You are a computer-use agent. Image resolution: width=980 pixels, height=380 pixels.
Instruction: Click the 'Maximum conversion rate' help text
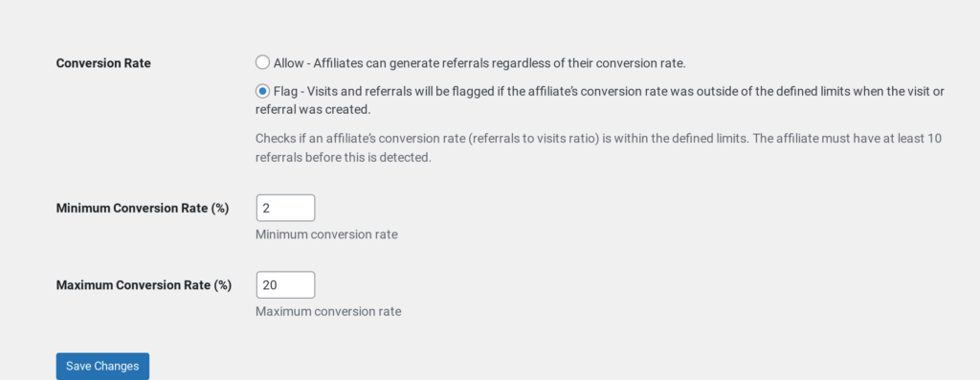[x=328, y=311]
